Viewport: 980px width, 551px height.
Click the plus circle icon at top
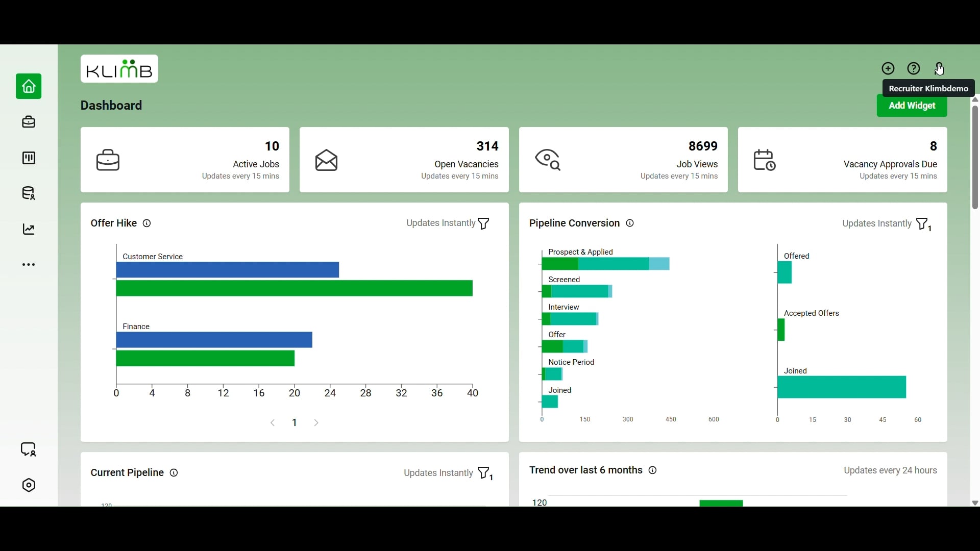tap(888, 68)
